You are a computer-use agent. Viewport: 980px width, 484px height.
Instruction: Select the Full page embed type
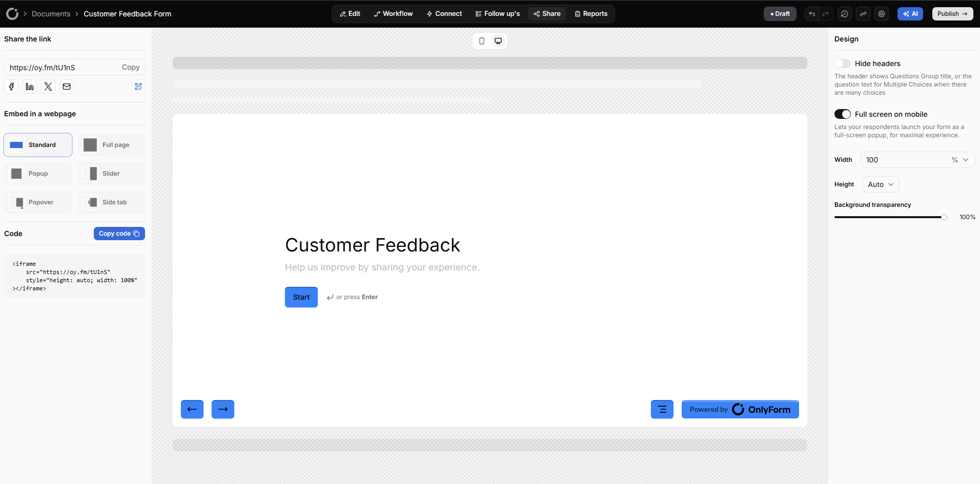pyautogui.click(x=112, y=145)
